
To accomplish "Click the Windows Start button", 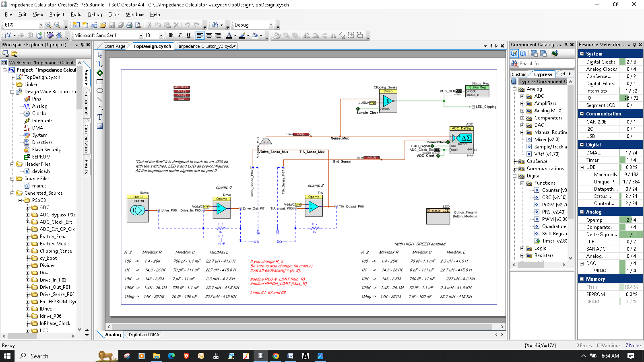I will [x=7, y=356].
